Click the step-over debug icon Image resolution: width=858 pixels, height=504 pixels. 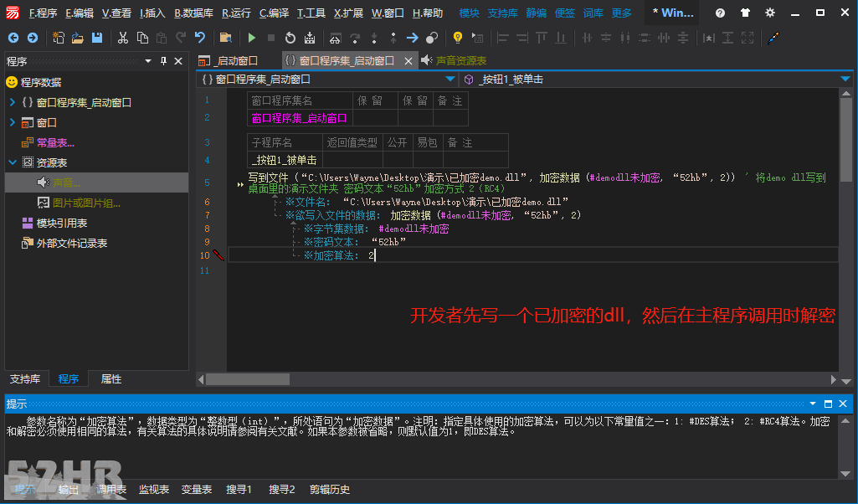355,38
